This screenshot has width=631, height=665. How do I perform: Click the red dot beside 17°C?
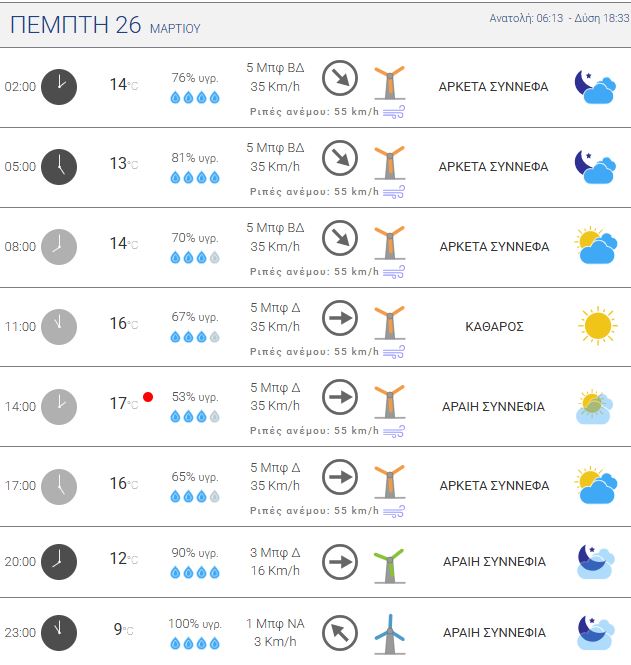coord(148,397)
